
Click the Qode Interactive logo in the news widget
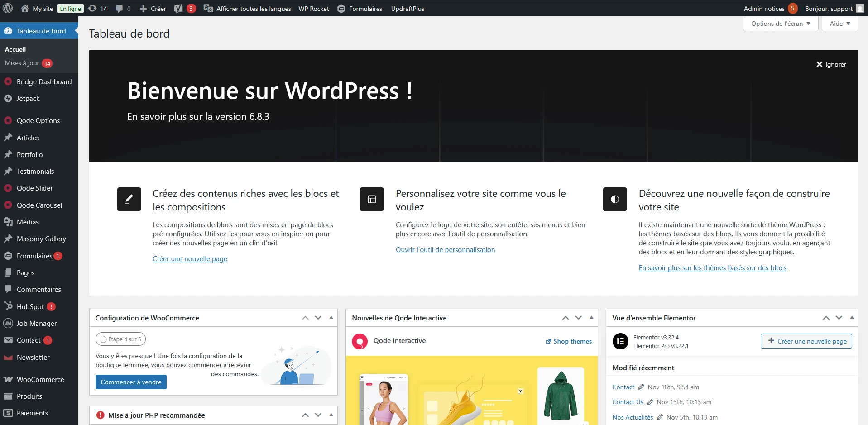click(360, 341)
